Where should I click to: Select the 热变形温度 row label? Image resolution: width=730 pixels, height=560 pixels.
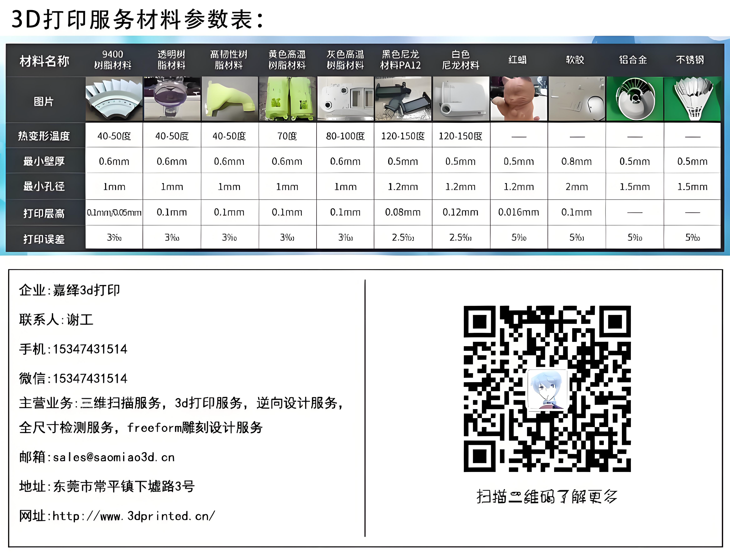point(44,136)
